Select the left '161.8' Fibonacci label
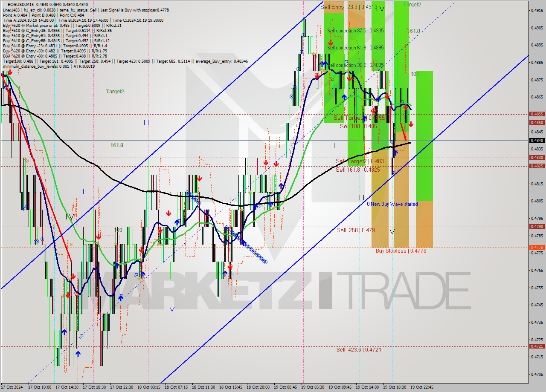546x392 pixels. [x=117, y=145]
